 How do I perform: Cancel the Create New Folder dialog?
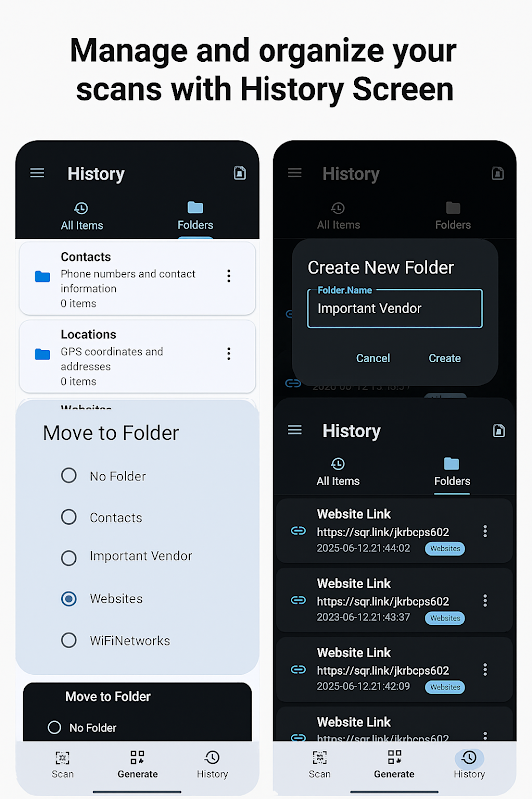373,358
